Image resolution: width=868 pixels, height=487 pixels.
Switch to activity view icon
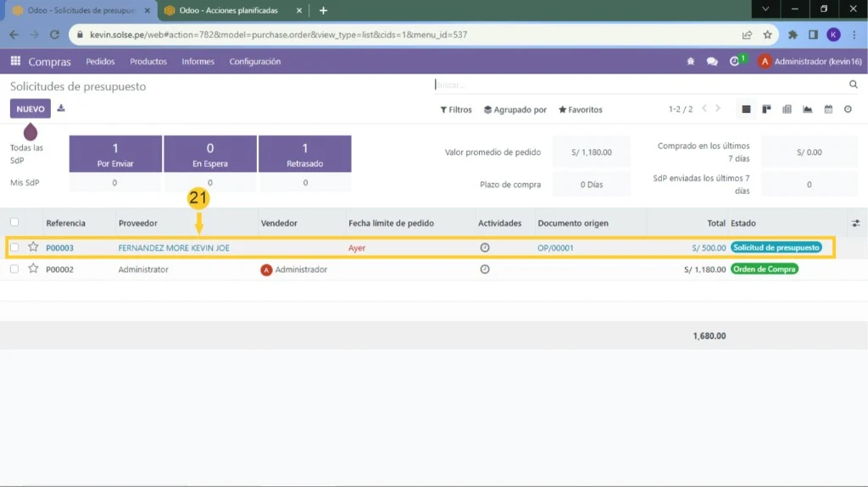tap(848, 109)
